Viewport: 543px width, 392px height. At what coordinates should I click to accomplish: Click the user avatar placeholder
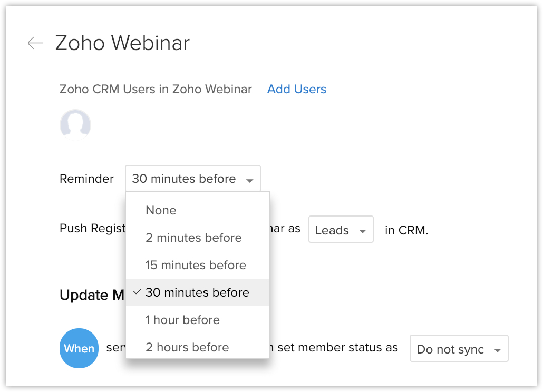pos(75,125)
